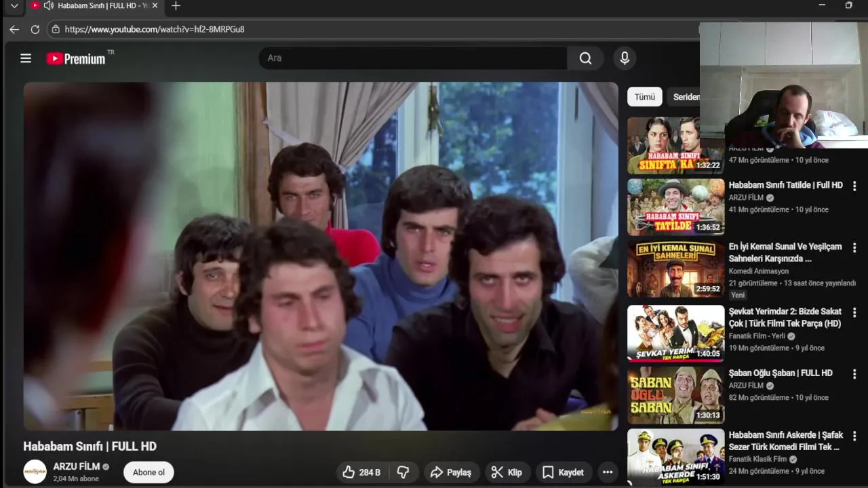Dislike the video with thumbs down
The width and height of the screenshot is (868, 488).
click(x=403, y=472)
